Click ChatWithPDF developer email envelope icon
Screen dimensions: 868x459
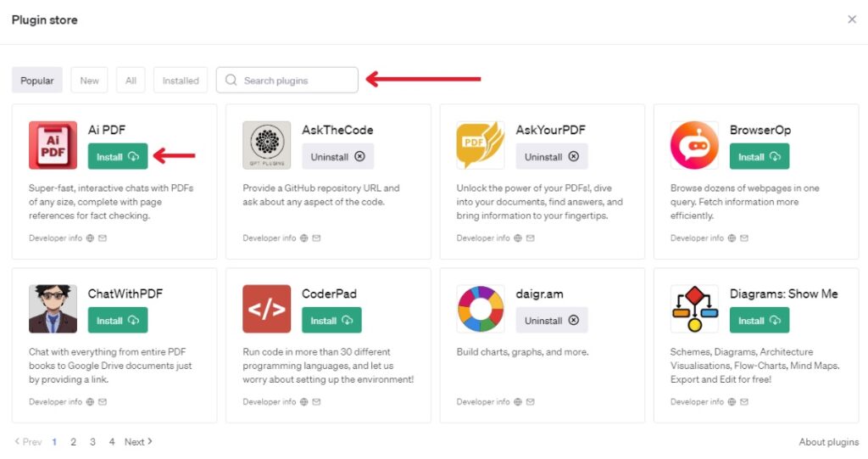[x=103, y=402]
